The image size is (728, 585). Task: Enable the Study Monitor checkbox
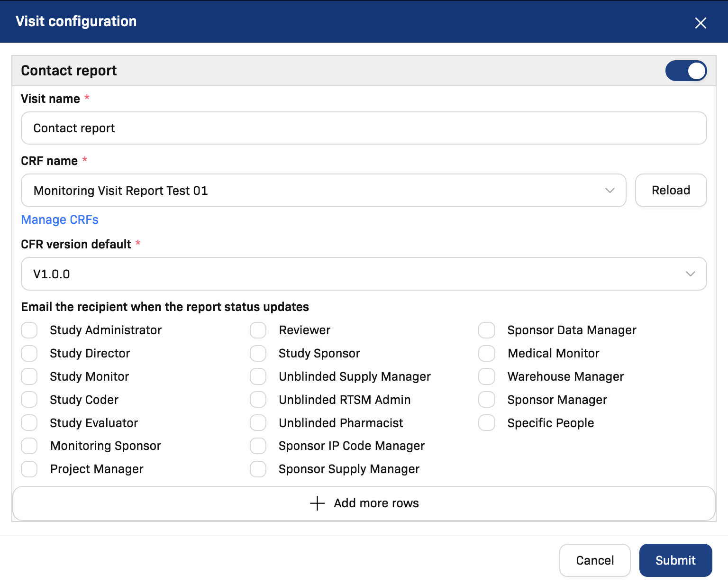click(x=29, y=376)
